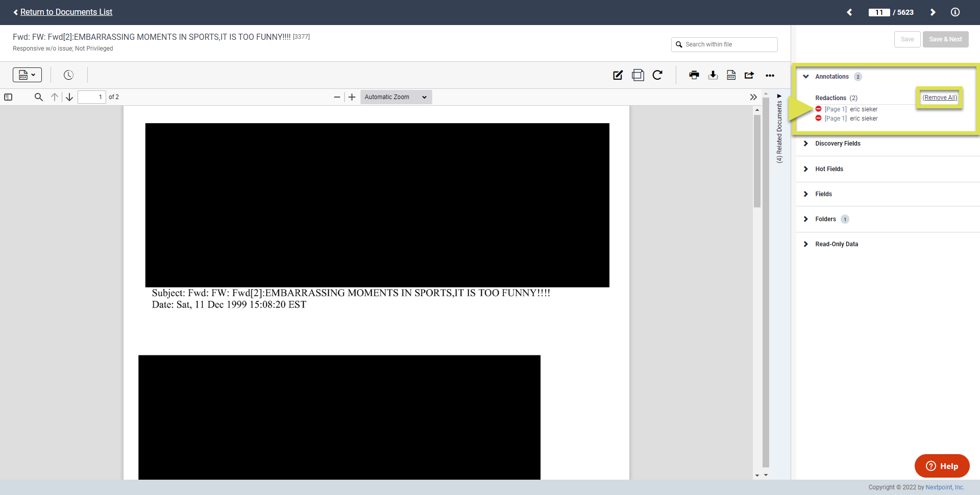Go to the previous document arrow
Image resolution: width=980 pixels, height=495 pixels.
coord(849,12)
